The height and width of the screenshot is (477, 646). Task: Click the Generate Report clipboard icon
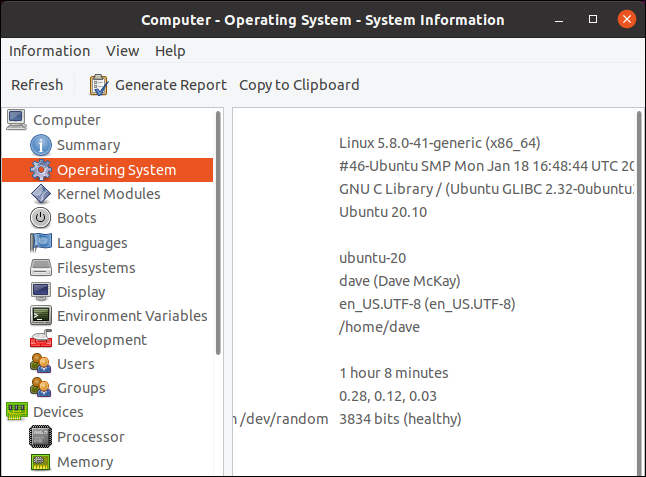pos(99,85)
